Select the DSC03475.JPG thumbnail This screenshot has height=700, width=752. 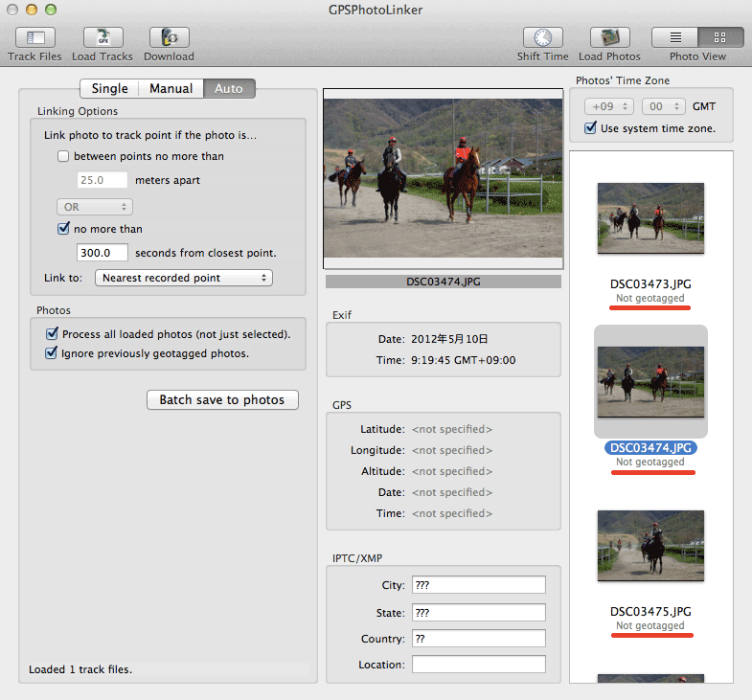click(x=650, y=546)
